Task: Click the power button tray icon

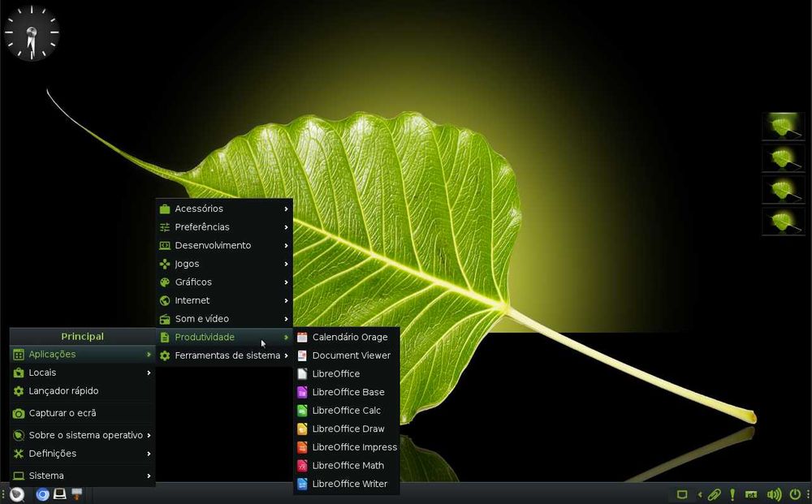Action: [x=794, y=495]
